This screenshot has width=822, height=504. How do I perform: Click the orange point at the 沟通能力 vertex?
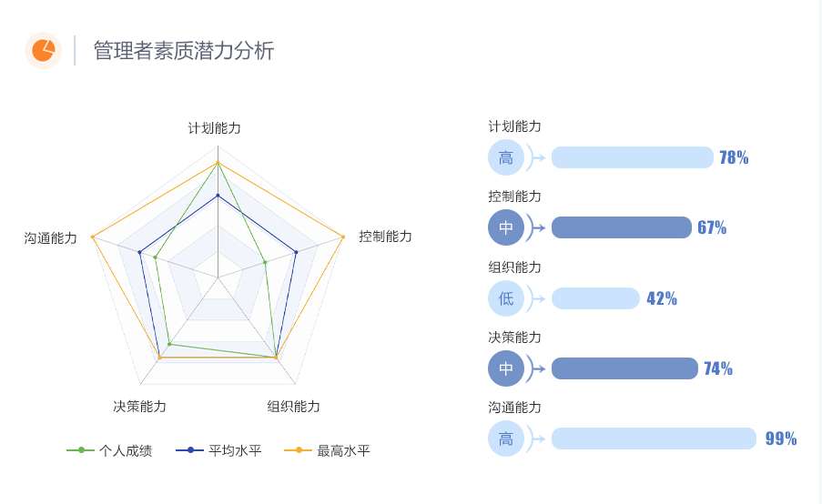coord(93,237)
